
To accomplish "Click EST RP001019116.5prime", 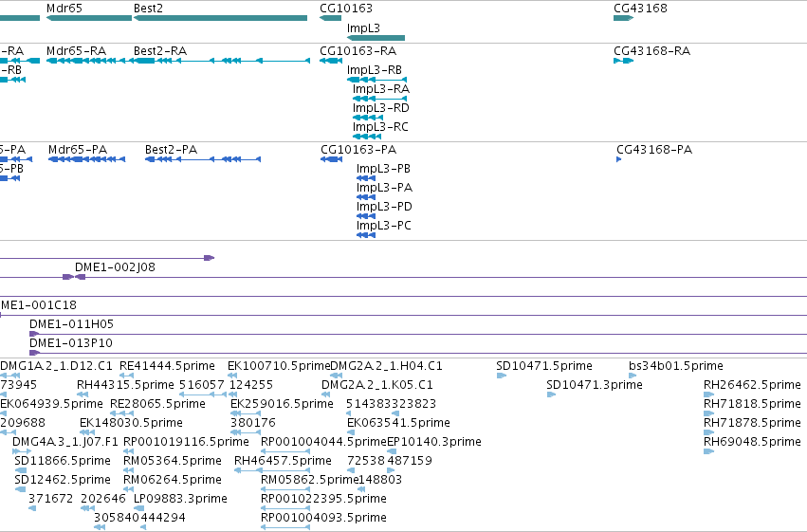I will [186, 442].
